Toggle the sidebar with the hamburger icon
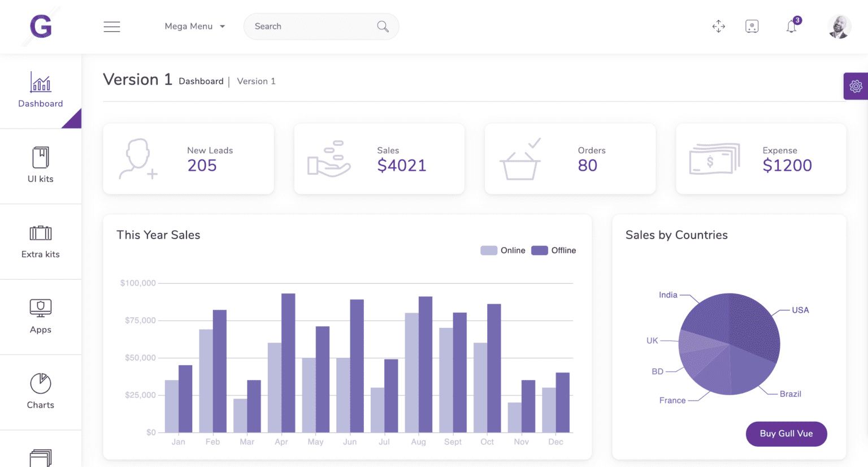This screenshot has height=467, width=868. pyautogui.click(x=112, y=26)
